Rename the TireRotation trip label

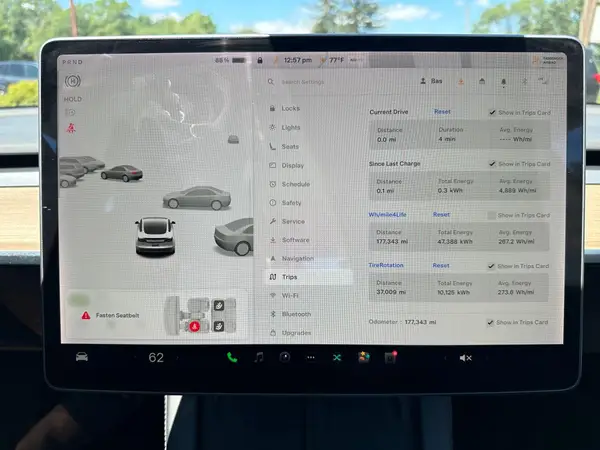click(386, 265)
